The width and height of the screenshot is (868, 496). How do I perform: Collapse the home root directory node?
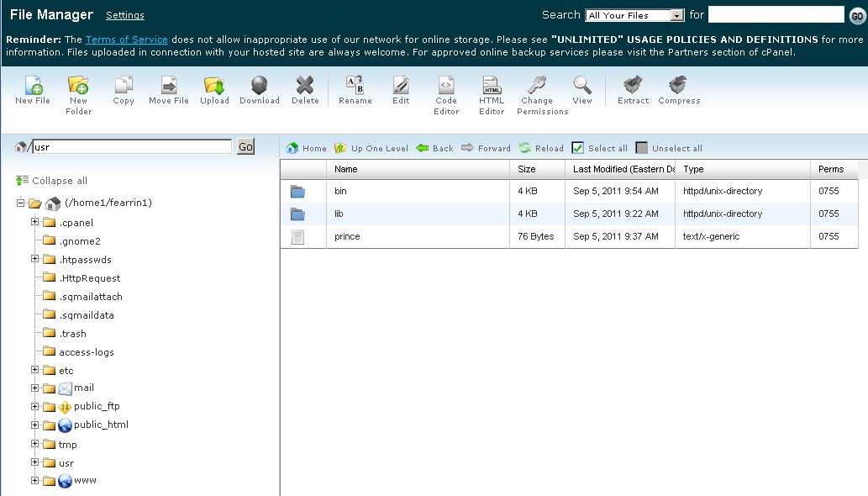(x=21, y=203)
